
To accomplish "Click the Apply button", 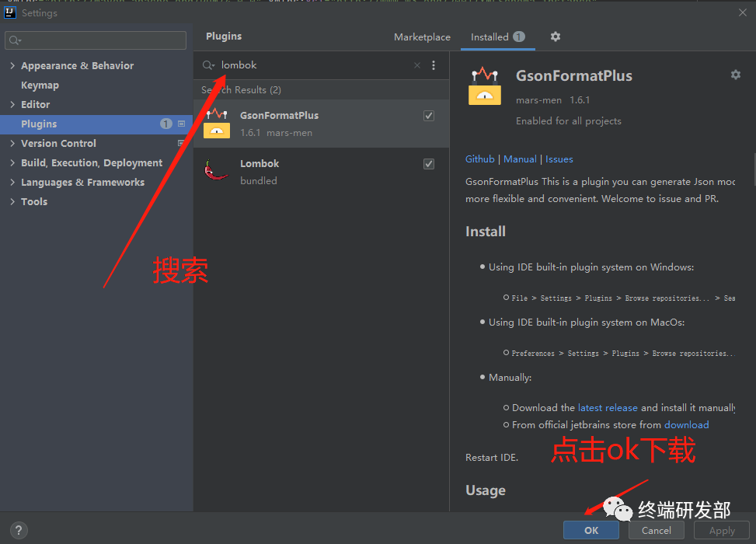I will coord(722,531).
